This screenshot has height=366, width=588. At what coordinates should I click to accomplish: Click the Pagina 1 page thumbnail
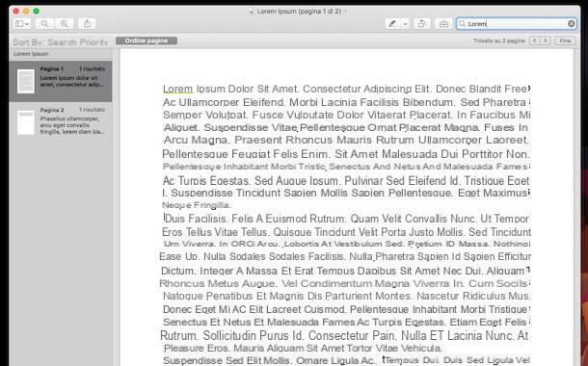(26, 81)
